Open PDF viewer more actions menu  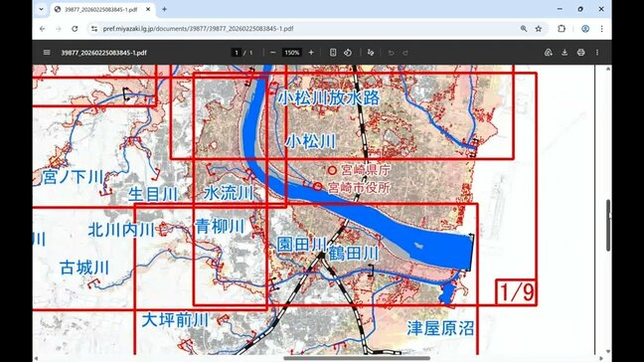coord(597,53)
